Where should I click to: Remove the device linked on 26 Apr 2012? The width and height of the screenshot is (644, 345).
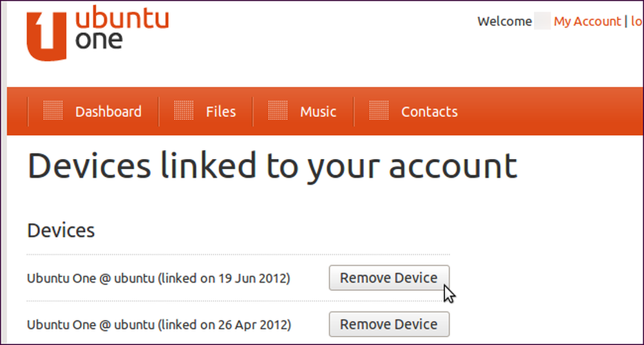(389, 324)
